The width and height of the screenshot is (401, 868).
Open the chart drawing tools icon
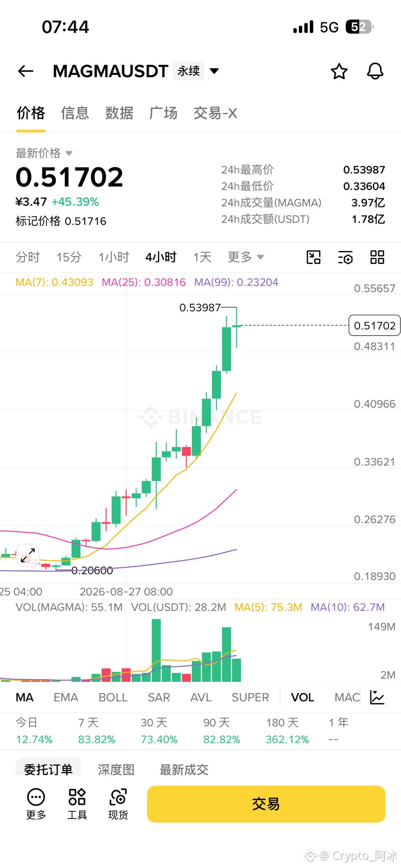coord(314,257)
